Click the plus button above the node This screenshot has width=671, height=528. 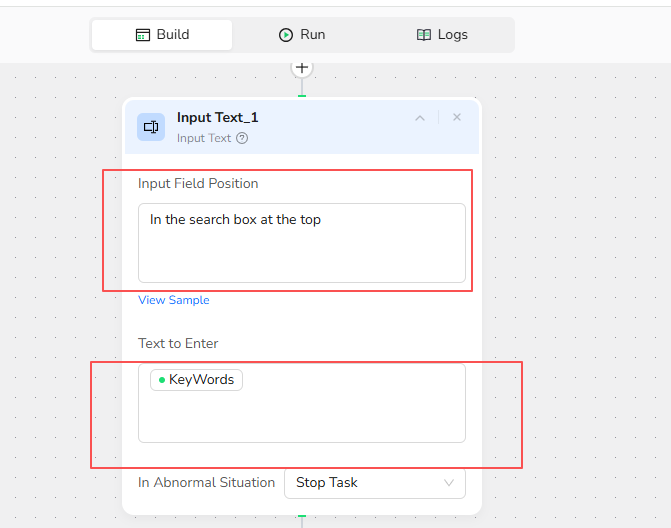(302, 68)
